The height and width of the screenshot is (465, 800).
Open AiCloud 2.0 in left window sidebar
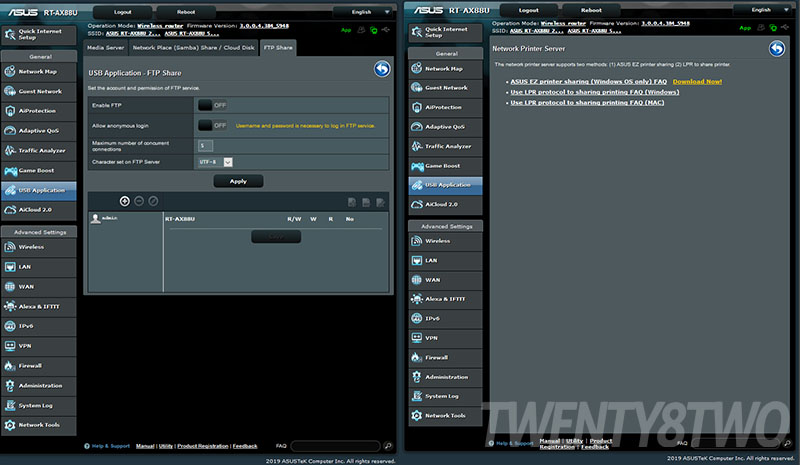click(39, 210)
